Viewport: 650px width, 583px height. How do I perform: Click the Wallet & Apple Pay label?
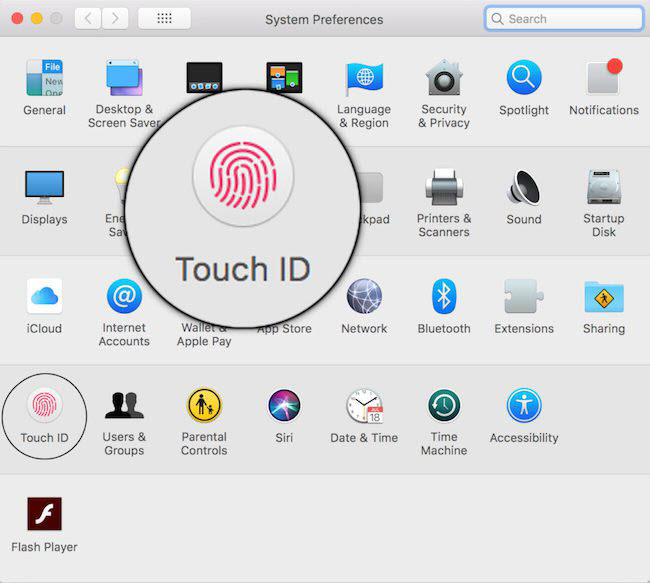[204, 335]
